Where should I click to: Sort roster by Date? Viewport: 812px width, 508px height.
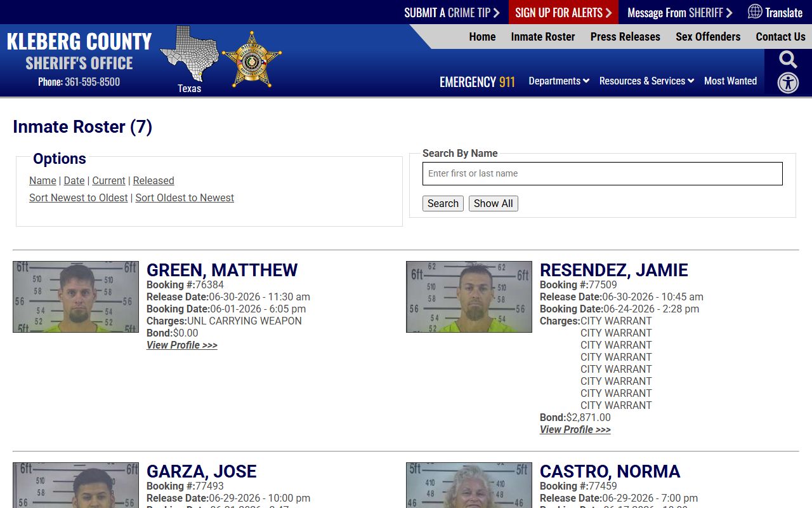(x=74, y=181)
